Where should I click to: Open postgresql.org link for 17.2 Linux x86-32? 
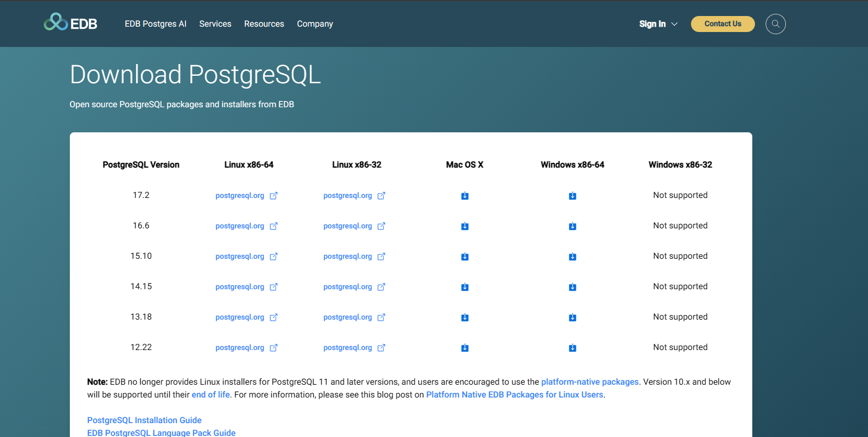(354, 196)
